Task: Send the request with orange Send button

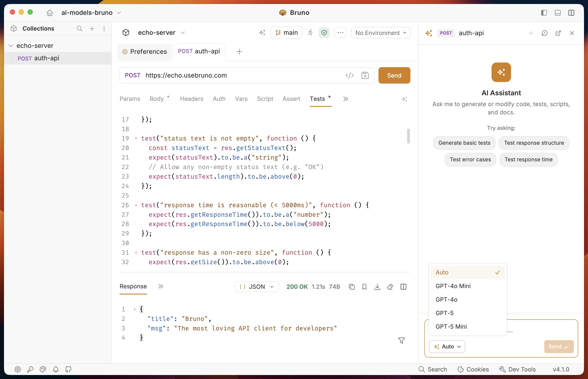Action: [x=394, y=75]
